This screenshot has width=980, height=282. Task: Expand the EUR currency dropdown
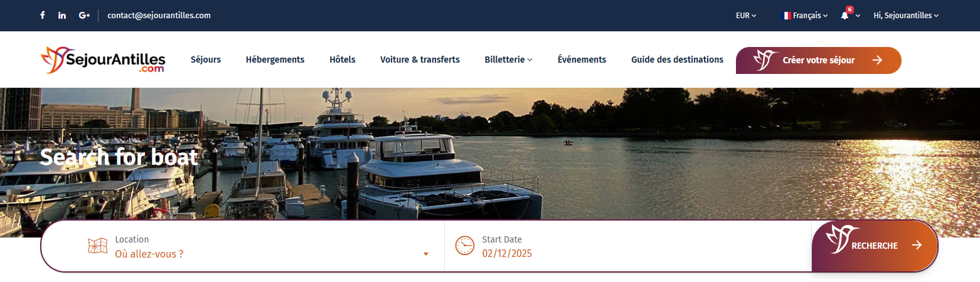click(x=746, y=15)
